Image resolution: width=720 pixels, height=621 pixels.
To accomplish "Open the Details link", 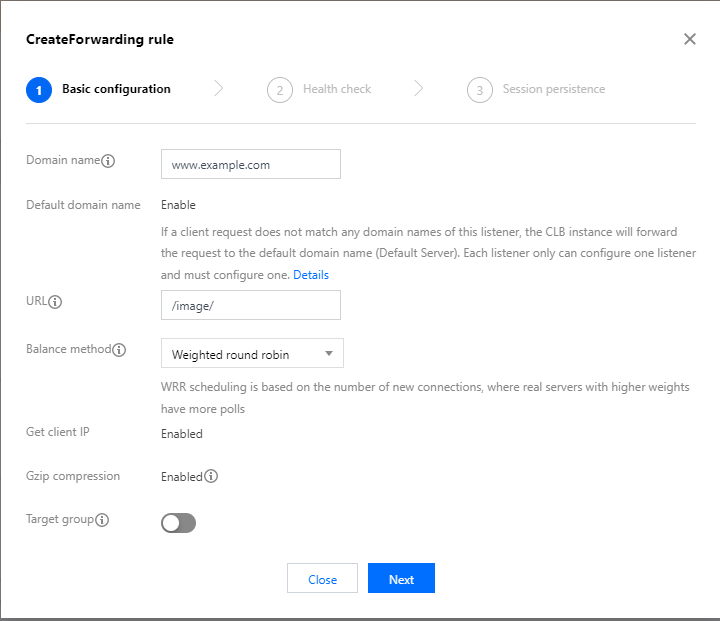I will click(x=311, y=274).
